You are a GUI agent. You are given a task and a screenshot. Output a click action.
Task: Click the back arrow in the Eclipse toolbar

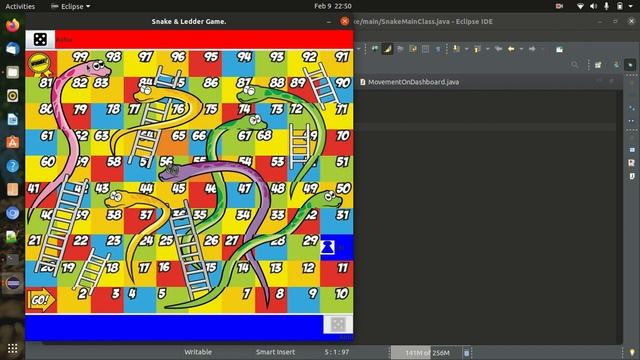click(511, 49)
